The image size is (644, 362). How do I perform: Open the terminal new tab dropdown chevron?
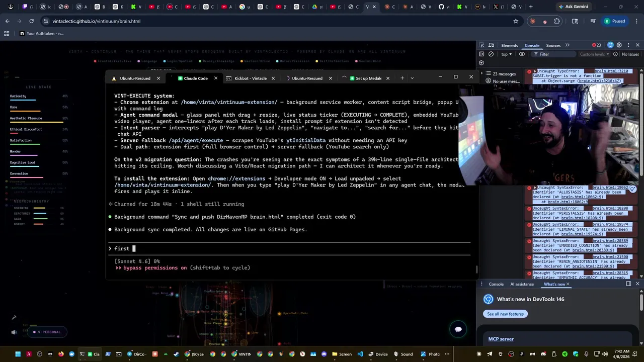412,78
